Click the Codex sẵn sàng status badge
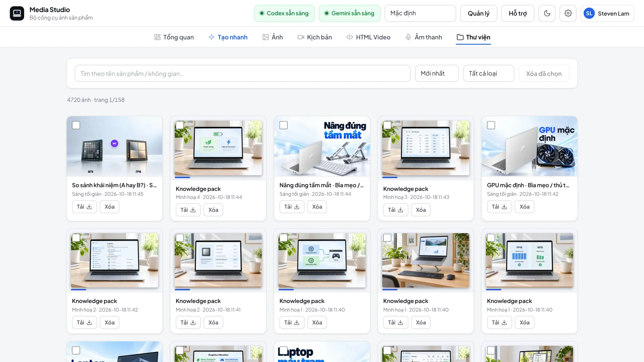 (x=284, y=13)
